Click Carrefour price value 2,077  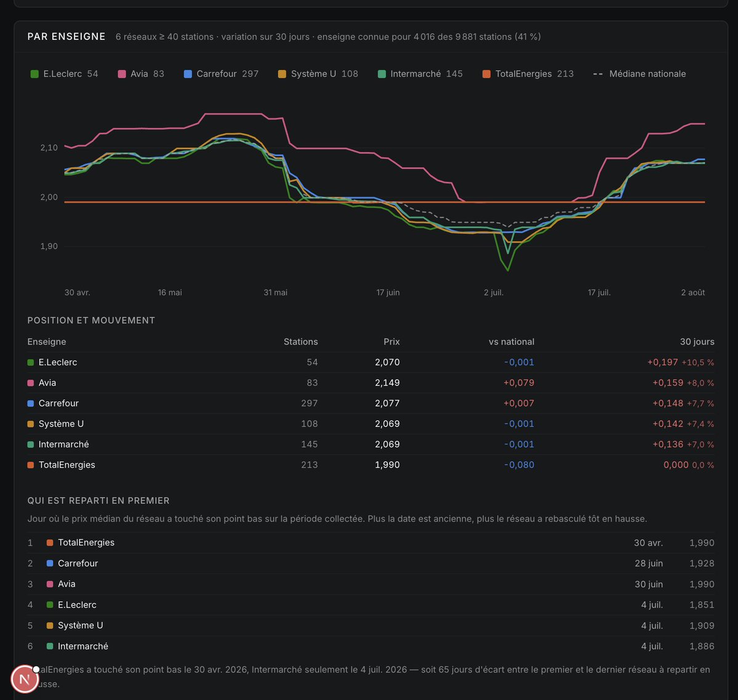(387, 403)
